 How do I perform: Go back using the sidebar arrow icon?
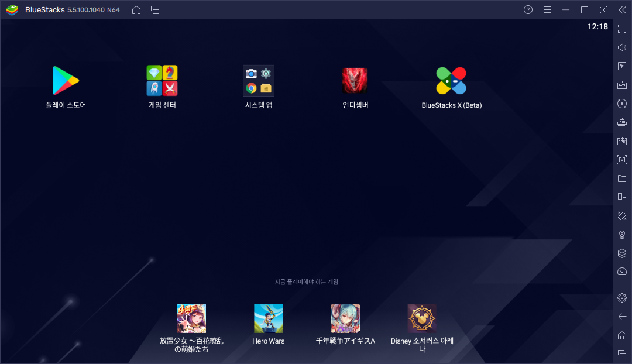(x=622, y=317)
